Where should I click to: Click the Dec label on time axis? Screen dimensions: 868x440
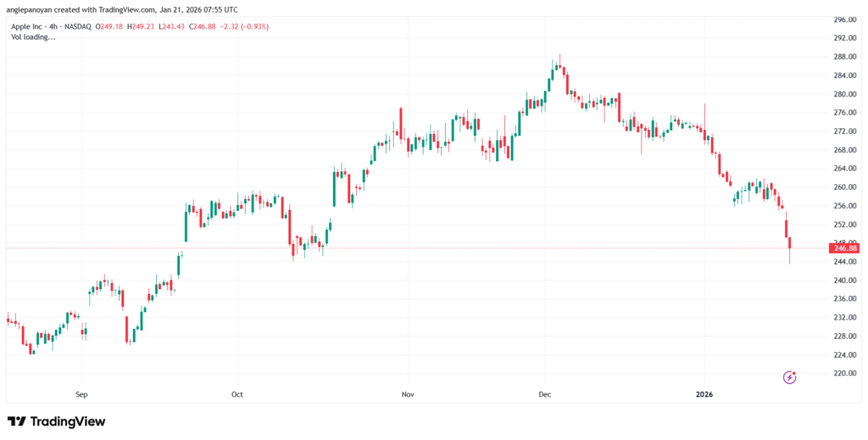546,394
